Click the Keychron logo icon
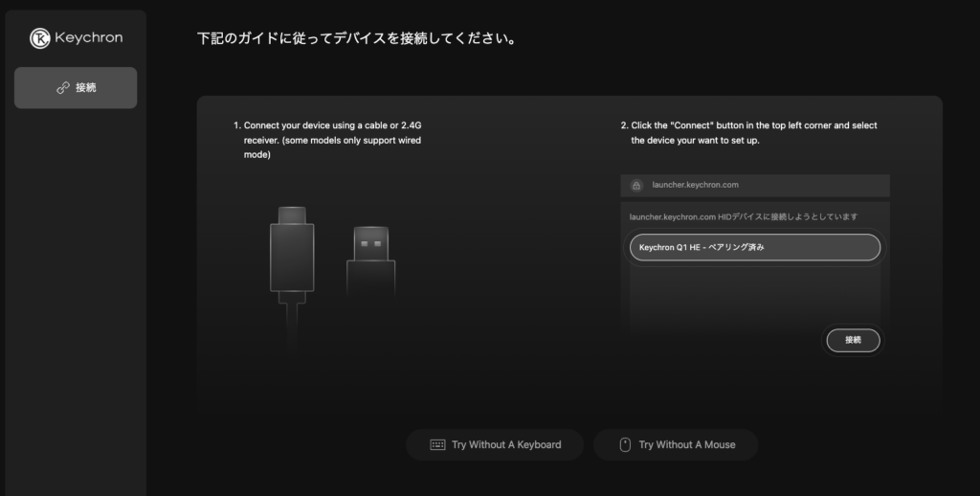 point(41,38)
